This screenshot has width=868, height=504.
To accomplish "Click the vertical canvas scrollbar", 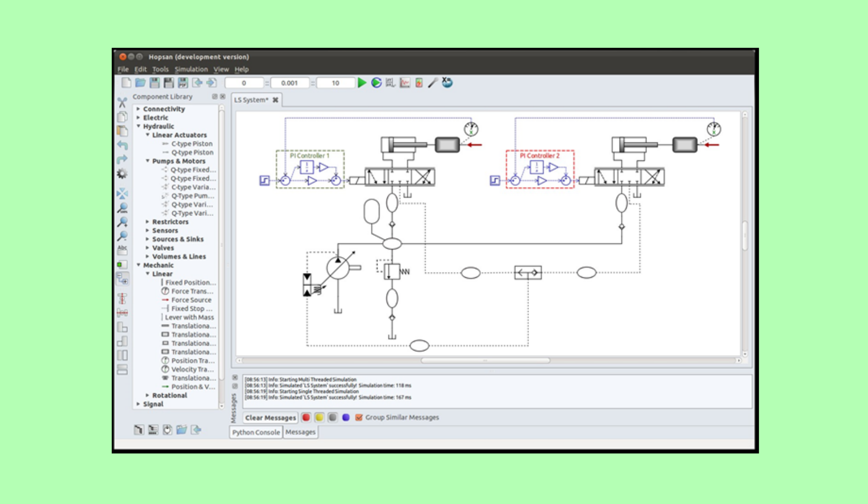I will tap(745, 235).
